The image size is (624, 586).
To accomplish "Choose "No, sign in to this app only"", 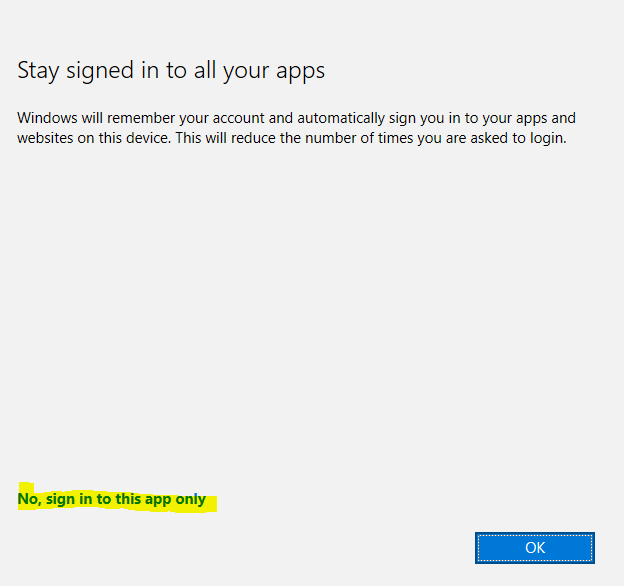I will 112,499.
